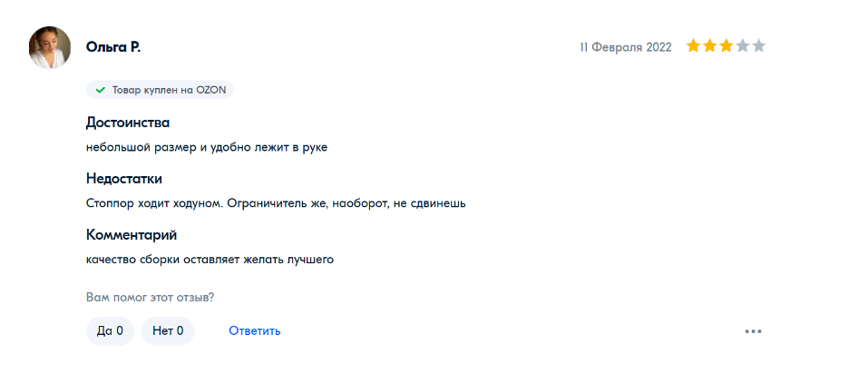868x374 pixels.
Task: Click the 'Недостатки' heading
Action: [x=124, y=179]
